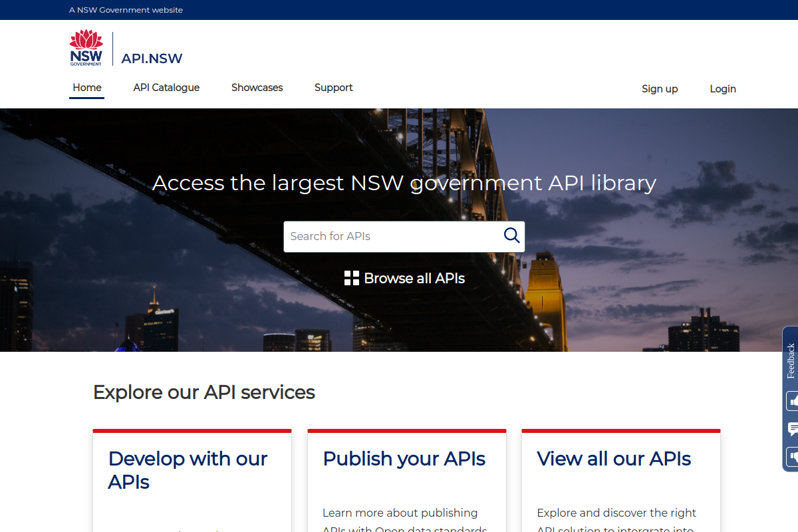The width and height of the screenshot is (798, 532).
Task: Click the thumbs down feedback icon
Action: tap(793, 457)
